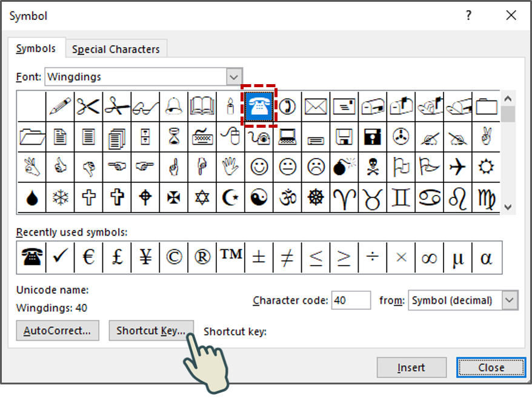Choose the bell symbol

(x=174, y=107)
